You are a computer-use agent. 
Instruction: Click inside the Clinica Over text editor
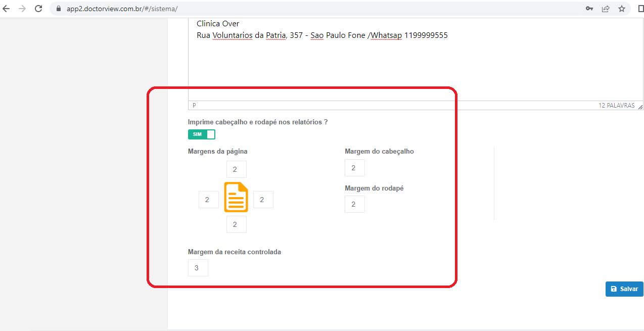404,66
